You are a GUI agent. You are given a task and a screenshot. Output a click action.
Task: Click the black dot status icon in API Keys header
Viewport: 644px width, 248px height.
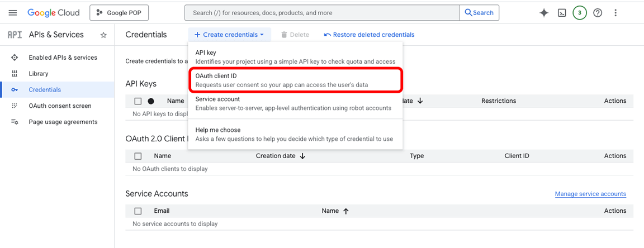point(151,101)
